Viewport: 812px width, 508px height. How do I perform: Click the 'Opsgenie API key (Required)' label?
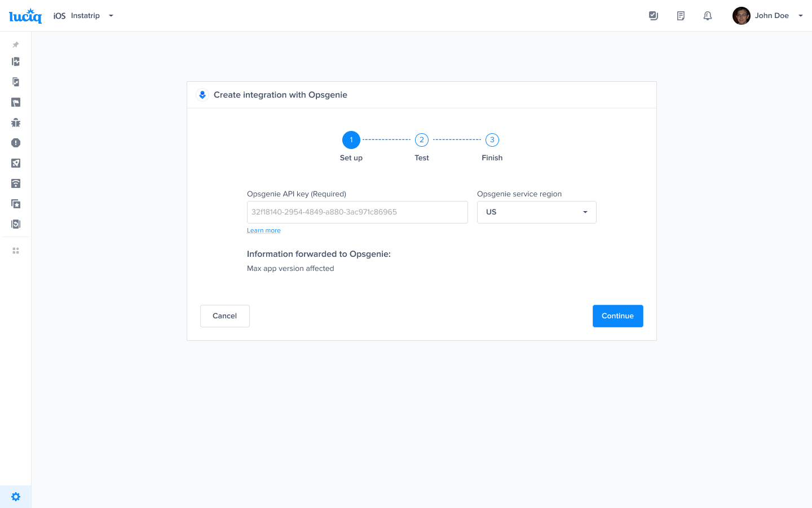(x=297, y=194)
